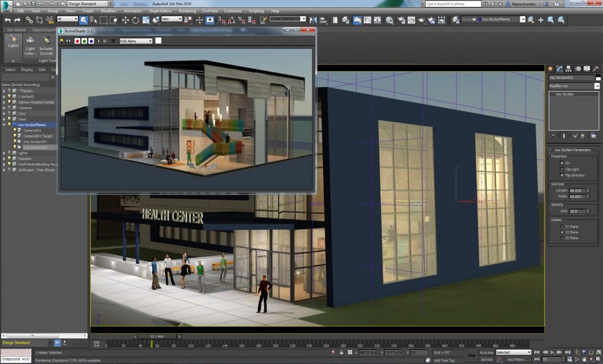The image size is (603, 364).
Task: Increase Grid spacing with the spinner
Action: (589, 209)
